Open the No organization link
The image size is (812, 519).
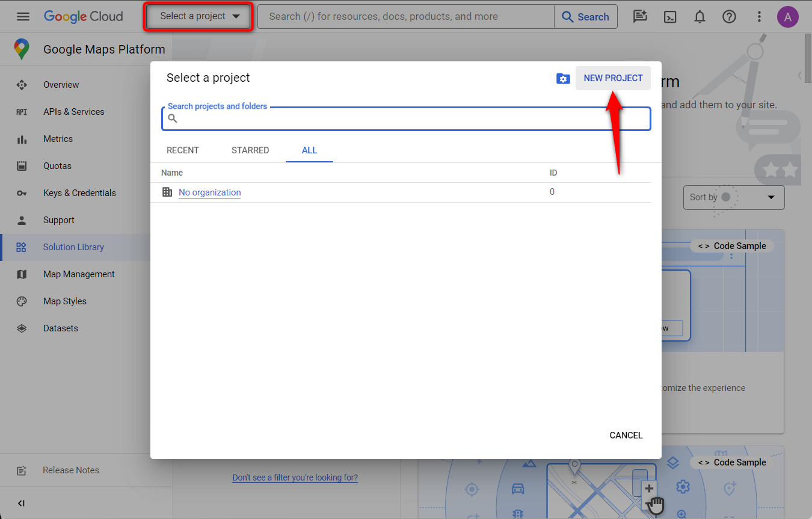[x=210, y=192]
